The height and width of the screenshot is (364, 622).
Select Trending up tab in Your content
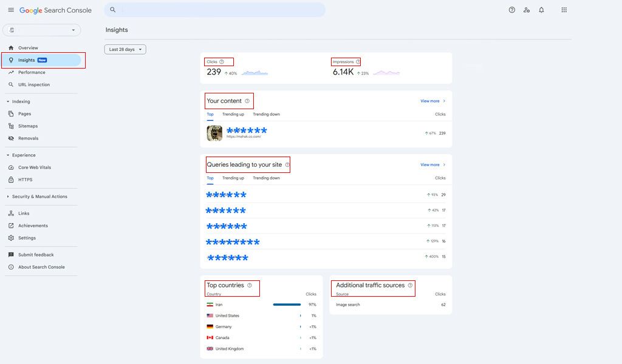233,115
